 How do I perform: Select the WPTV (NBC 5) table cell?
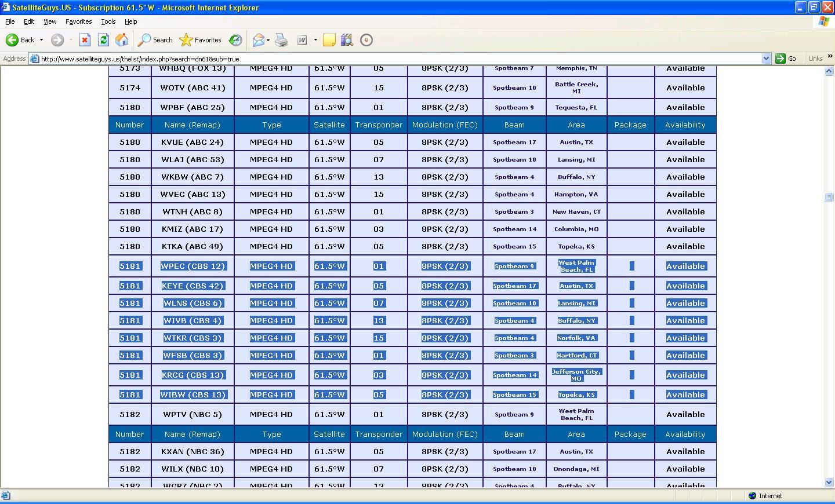(x=193, y=414)
